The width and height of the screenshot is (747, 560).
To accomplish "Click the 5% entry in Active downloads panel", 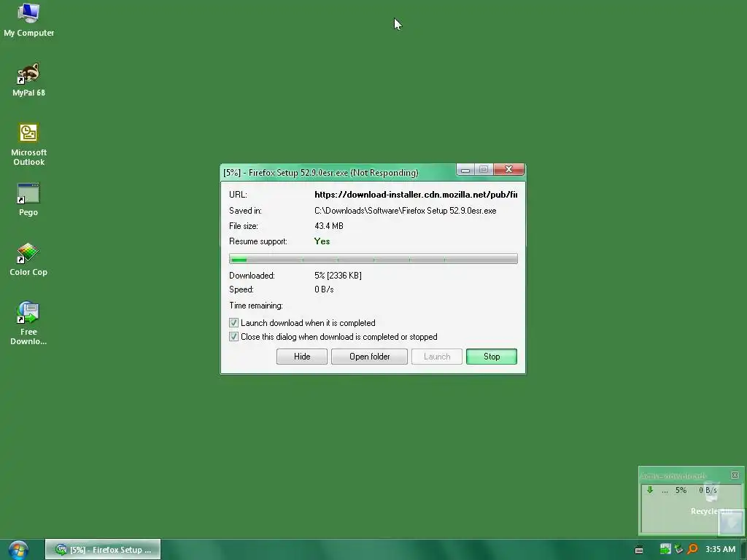I will [x=681, y=490].
